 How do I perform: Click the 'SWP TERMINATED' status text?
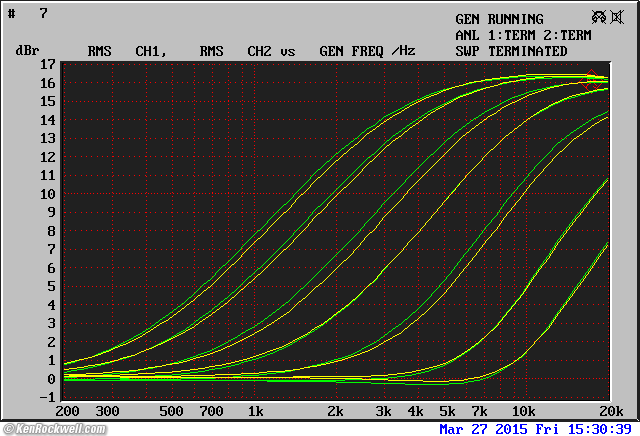click(511, 51)
